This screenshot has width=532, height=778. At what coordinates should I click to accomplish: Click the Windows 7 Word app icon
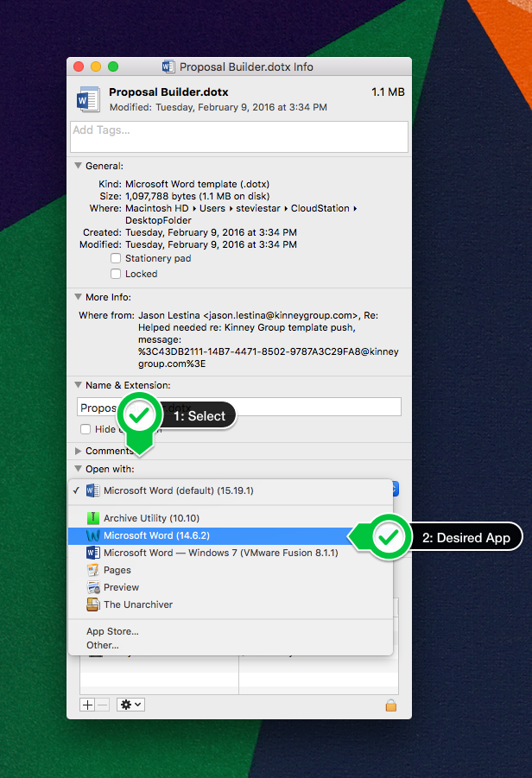point(92,553)
